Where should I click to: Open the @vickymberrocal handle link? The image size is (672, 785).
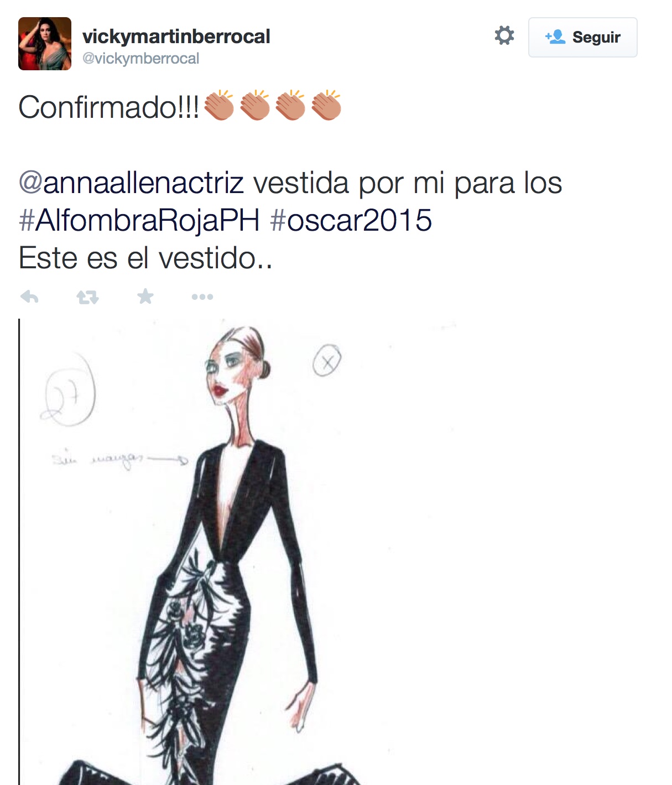tap(140, 59)
